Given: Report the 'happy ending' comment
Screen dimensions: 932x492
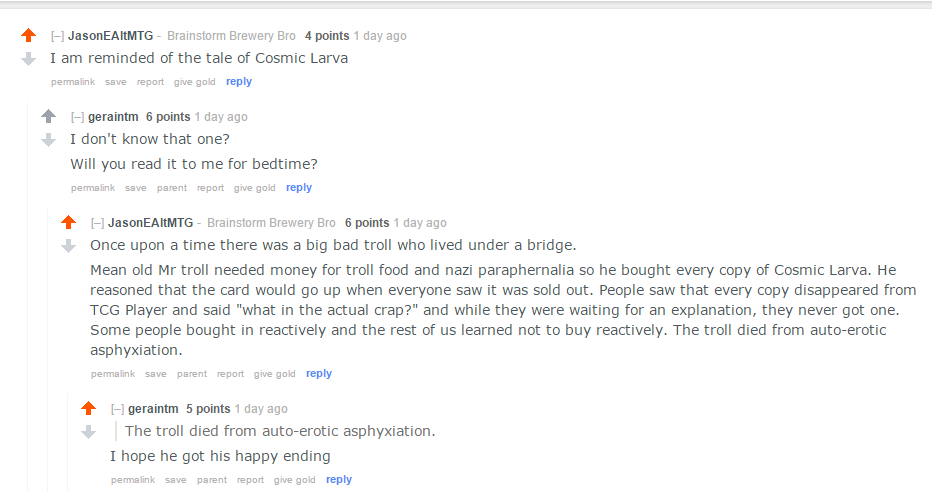Looking at the screenshot, I should [250, 480].
